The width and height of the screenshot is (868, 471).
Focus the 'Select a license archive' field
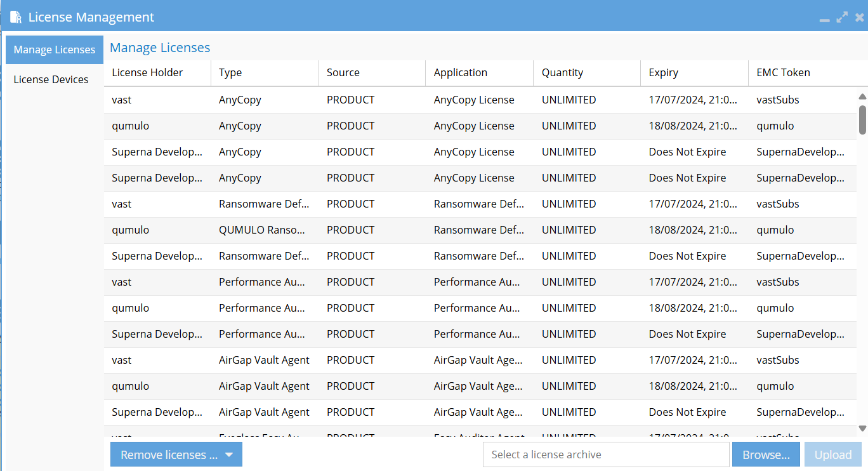[x=606, y=454]
